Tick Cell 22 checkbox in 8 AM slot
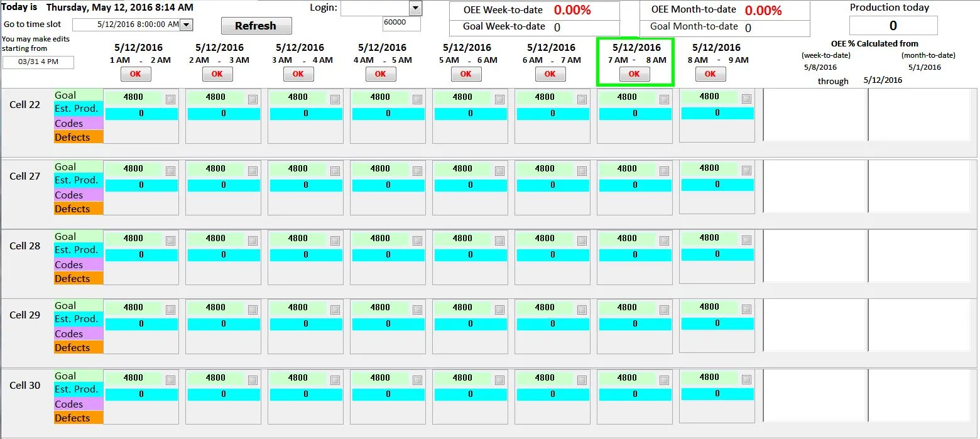The width and height of the screenshot is (980, 439). tap(746, 99)
